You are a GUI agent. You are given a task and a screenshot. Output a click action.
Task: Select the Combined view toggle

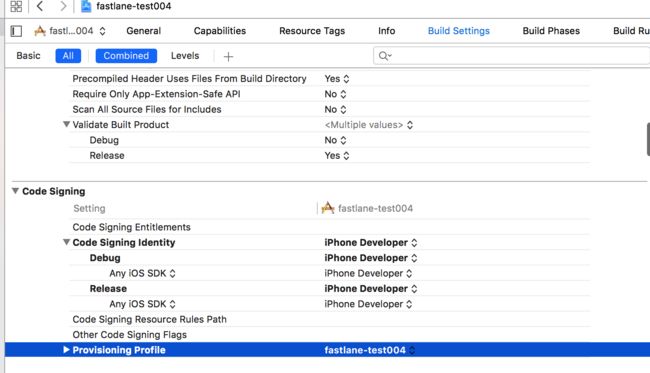pos(126,56)
